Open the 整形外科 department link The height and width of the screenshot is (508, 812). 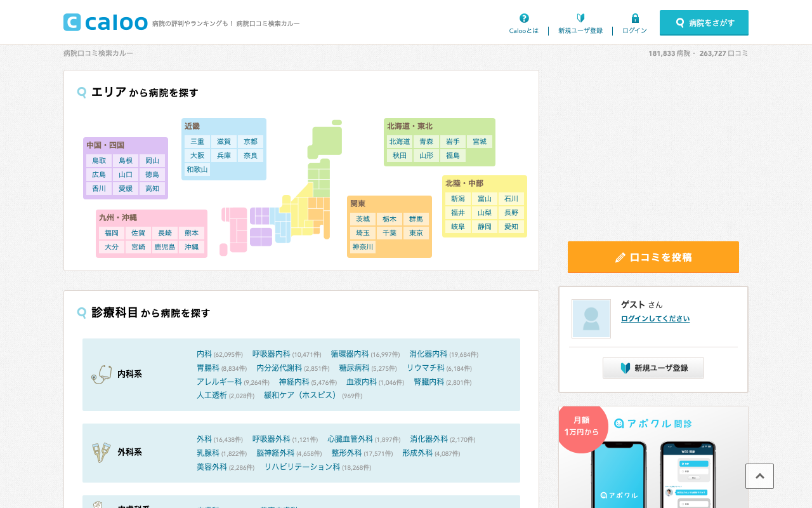click(x=346, y=453)
